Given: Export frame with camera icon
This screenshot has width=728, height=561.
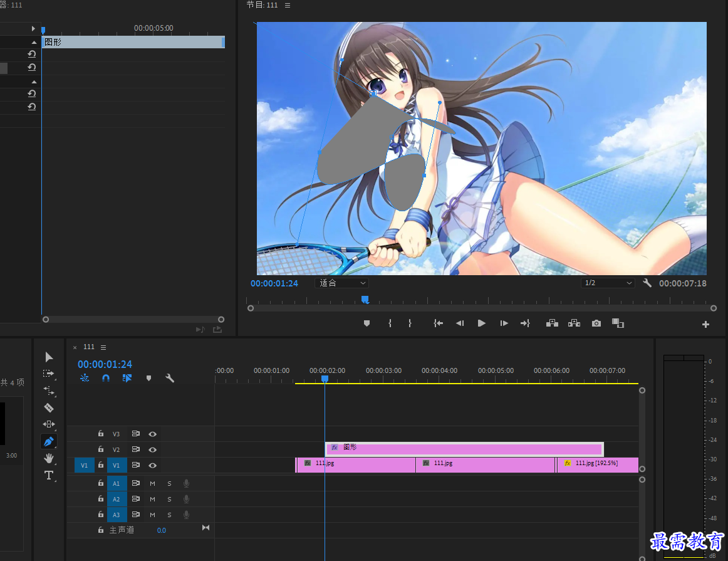Looking at the screenshot, I should (596, 323).
